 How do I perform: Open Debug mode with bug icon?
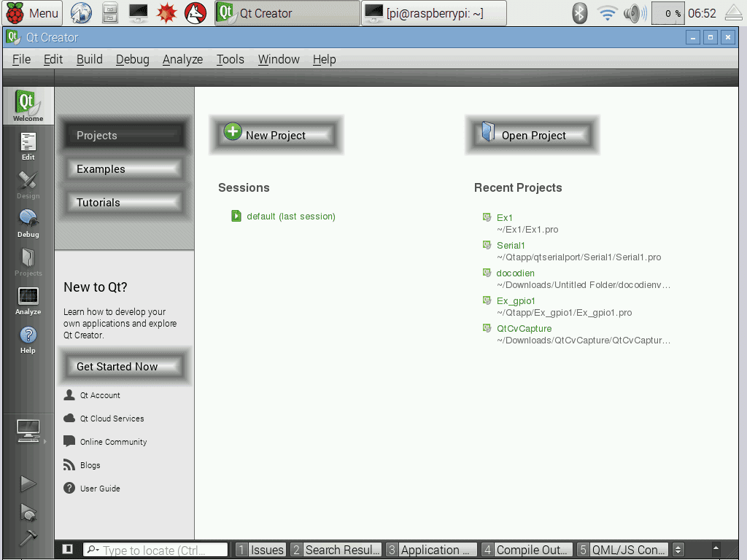[28, 223]
